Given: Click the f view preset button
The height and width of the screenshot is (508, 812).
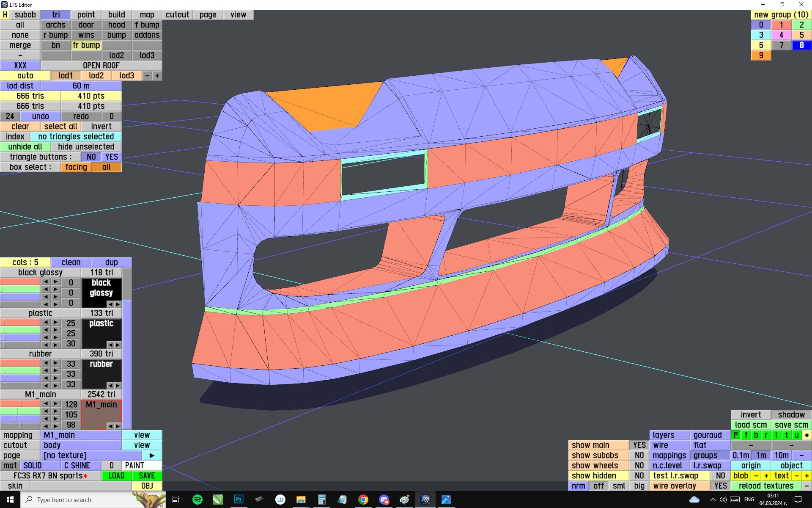Looking at the screenshot, I should pyautogui.click(x=746, y=435).
